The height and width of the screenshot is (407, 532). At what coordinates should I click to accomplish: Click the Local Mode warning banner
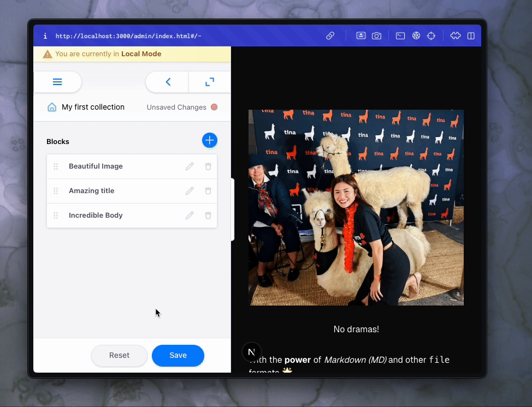coord(132,54)
